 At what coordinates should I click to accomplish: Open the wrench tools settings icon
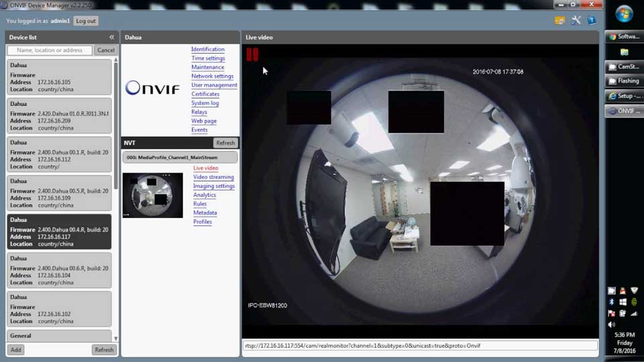(576, 21)
